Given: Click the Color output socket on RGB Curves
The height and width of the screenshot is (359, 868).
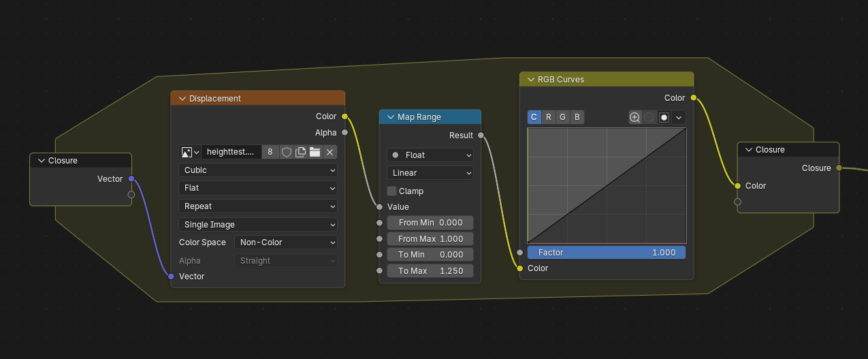Looking at the screenshot, I should click(694, 98).
